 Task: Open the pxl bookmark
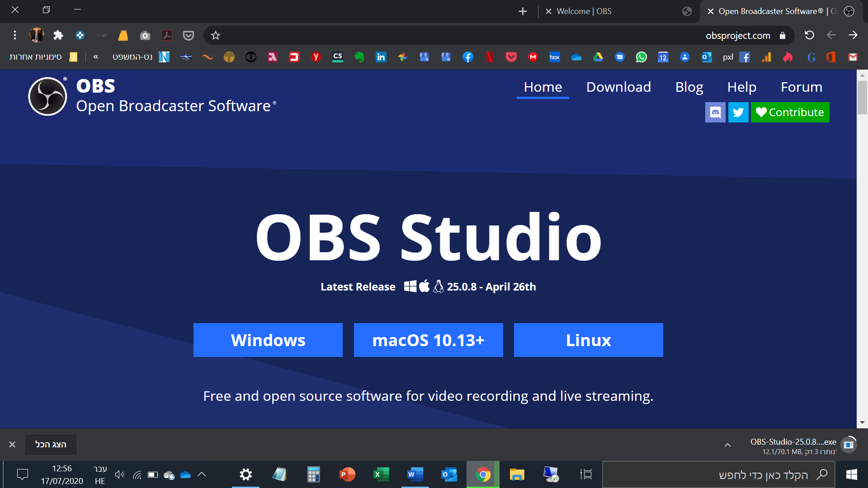728,57
